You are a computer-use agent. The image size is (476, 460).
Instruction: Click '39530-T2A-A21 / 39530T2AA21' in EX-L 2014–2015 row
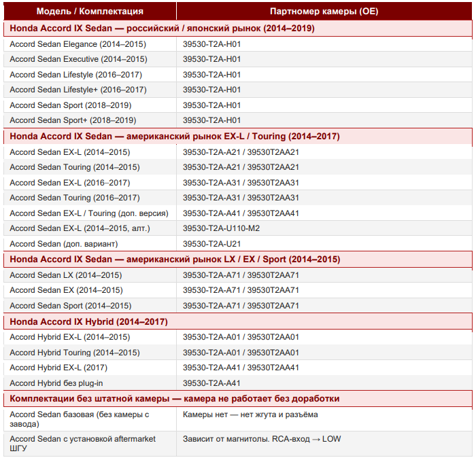[x=241, y=152]
